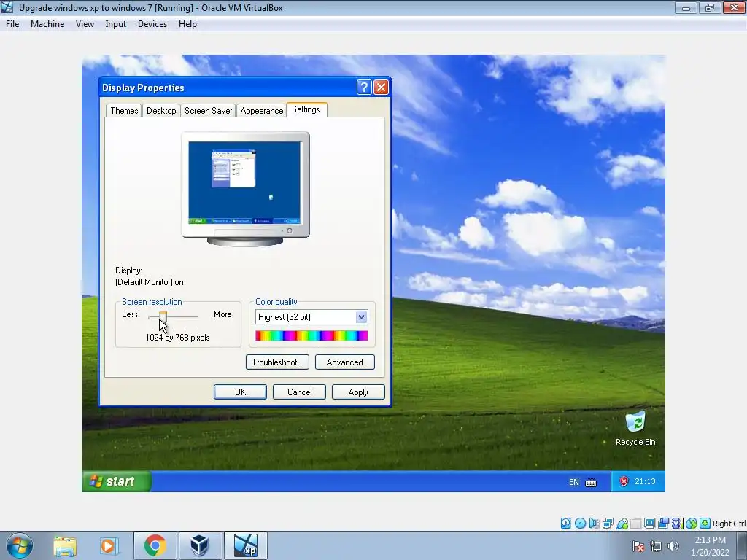Open the Color quality dropdown
Image resolution: width=747 pixels, height=560 pixels.
click(x=362, y=316)
